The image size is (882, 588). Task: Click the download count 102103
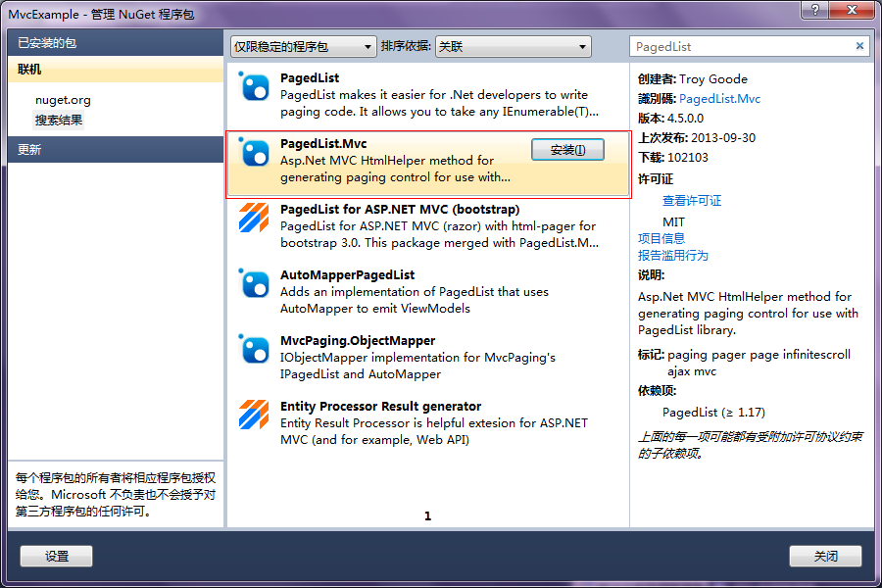687,158
